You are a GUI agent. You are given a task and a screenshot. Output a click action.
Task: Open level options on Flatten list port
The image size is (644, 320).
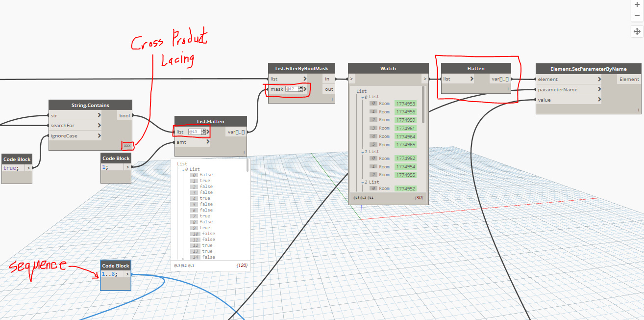tap(471, 79)
